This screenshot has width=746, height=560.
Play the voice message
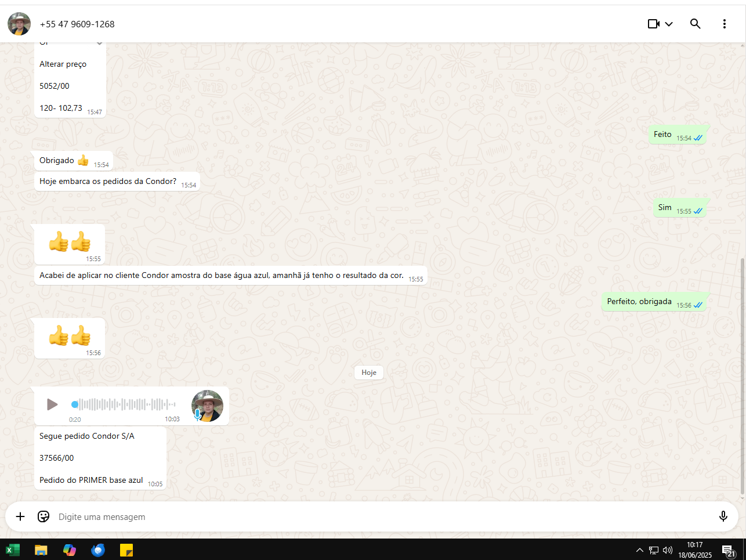click(52, 404)
